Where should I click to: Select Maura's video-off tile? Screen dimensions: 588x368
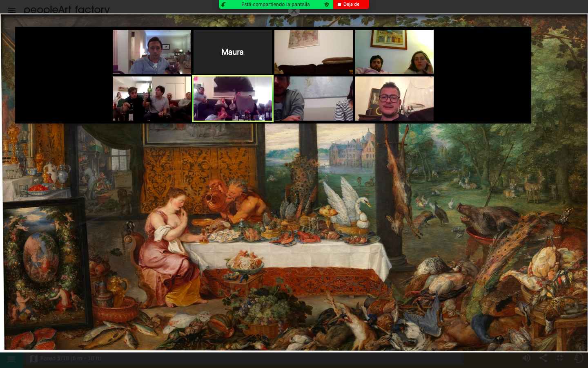coord(233,52)
